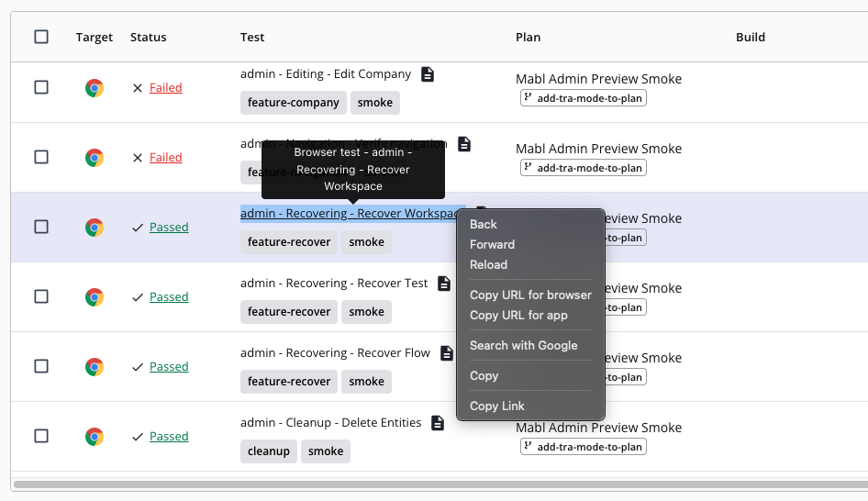
Task: Click the Chrome icon in the Delete Entities row
Action: point(95,437)
